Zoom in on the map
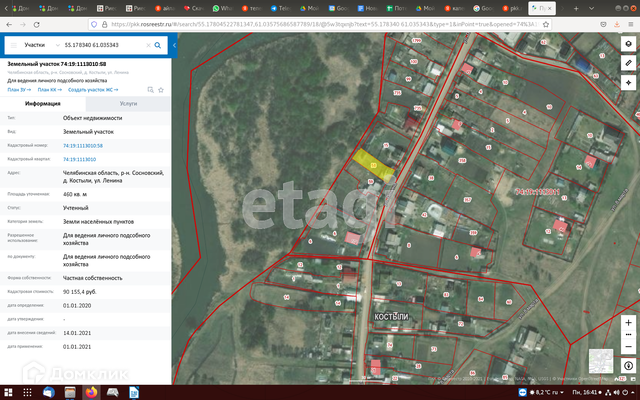The image size is (640, 400). [x=628, y=323]
